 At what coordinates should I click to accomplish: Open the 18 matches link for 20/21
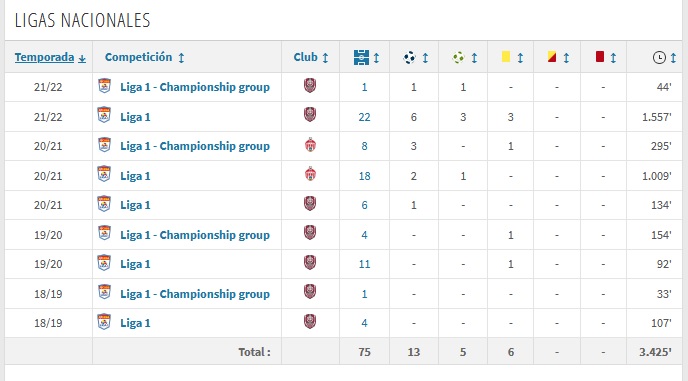[364, 176]
